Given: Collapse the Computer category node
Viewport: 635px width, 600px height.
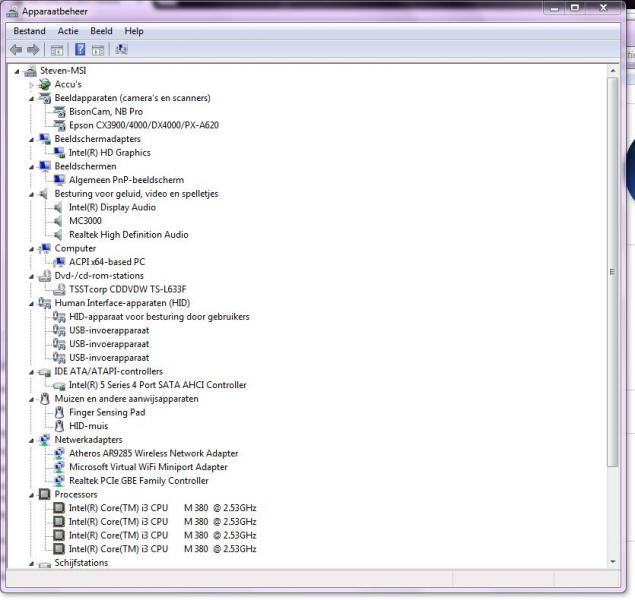Looking at the screenshot, I should (x=31, y=249).
